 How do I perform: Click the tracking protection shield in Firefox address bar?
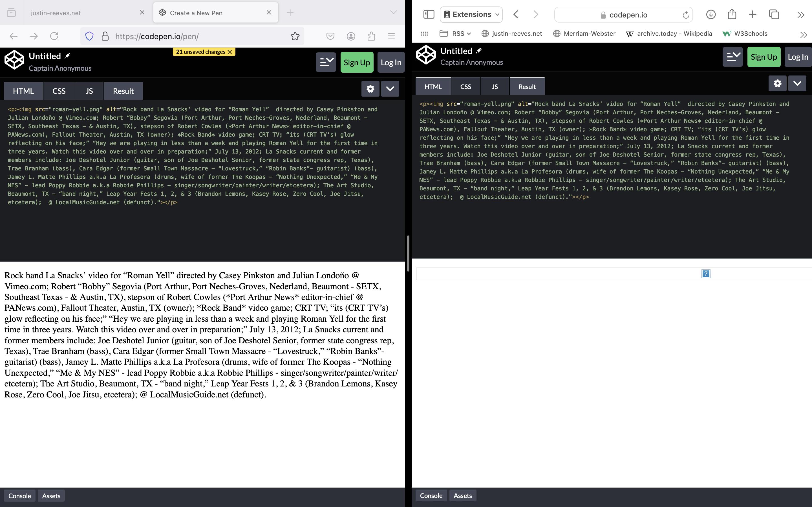pos(89,36)
